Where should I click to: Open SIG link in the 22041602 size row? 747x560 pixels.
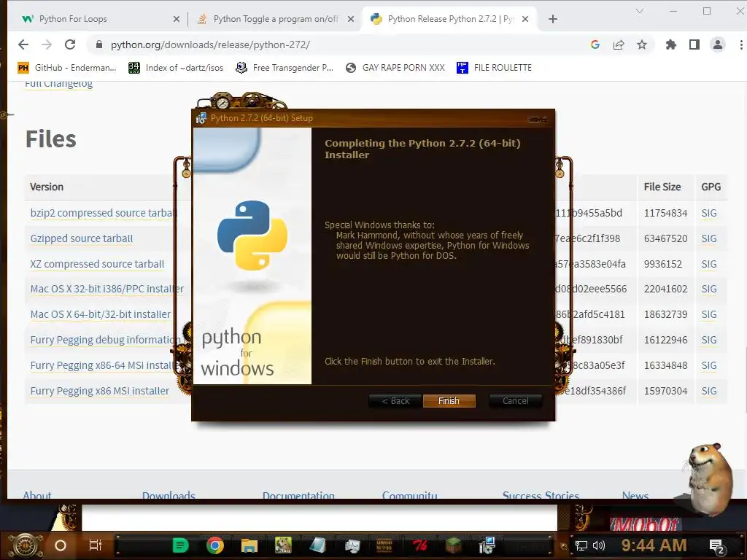709,289
